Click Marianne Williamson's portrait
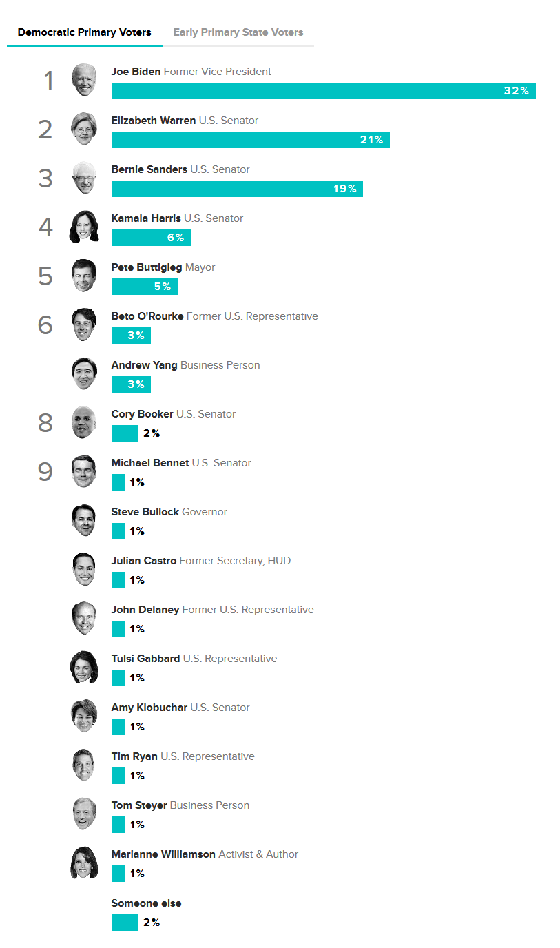 pos(84,863)
